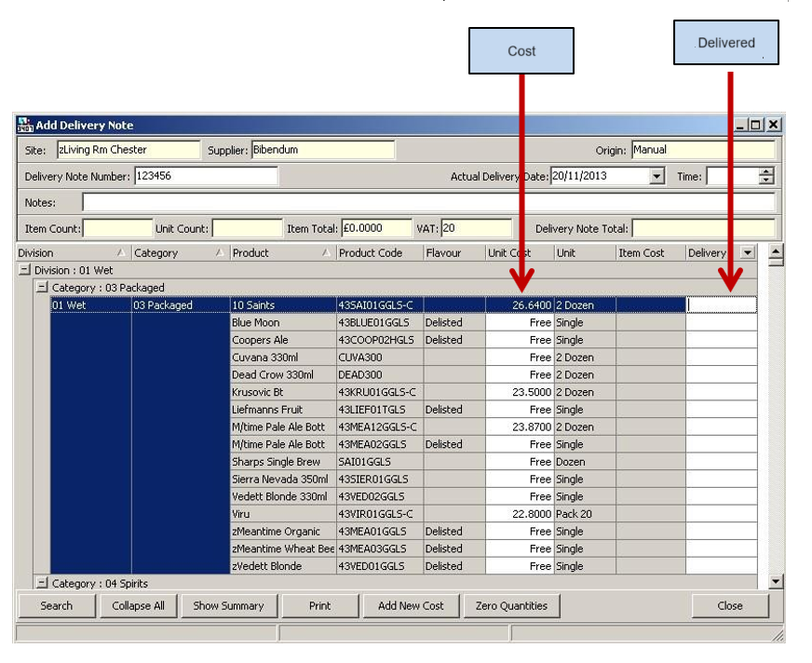Screen dimensions: 812x663
Task: Select the Krusovic Bt product row
Action: pos(283,392)
